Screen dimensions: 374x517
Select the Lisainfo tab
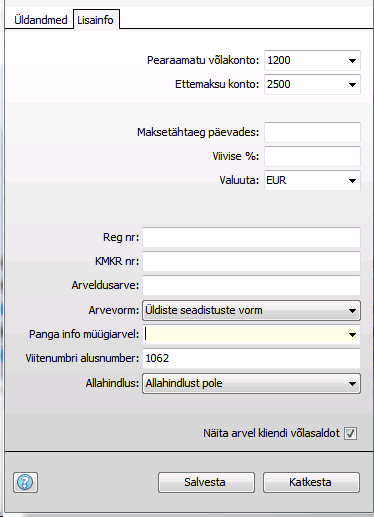tap(95, 20)
